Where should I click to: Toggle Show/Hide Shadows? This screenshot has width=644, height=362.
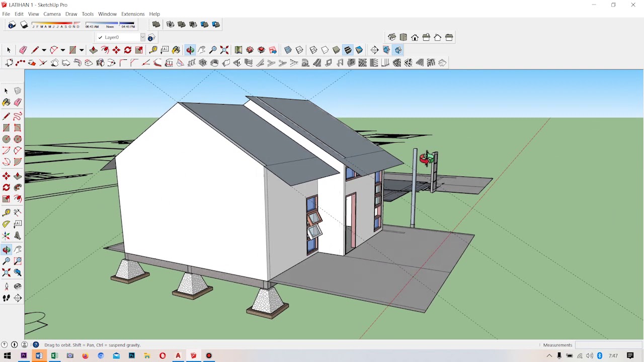pyautogui.click(x=24, y=24)
